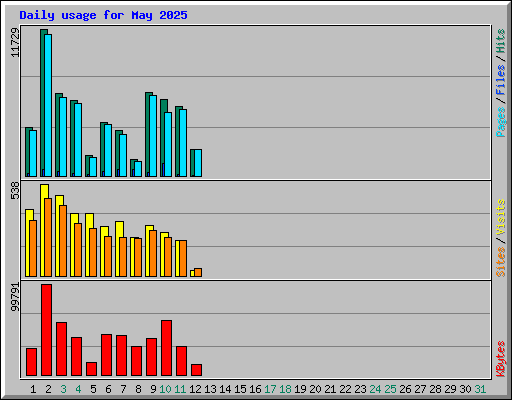This screenshot has width=512, height=400.
Task: Click day 15 on the x-axis
Action: (240, 389)
